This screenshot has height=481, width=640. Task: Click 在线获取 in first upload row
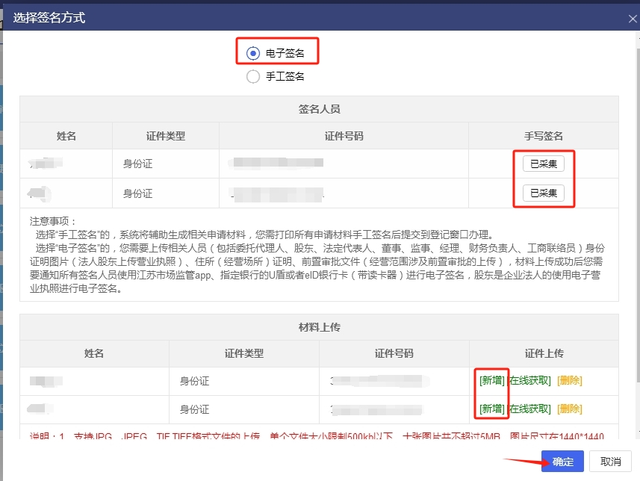[x=530, y=380]
